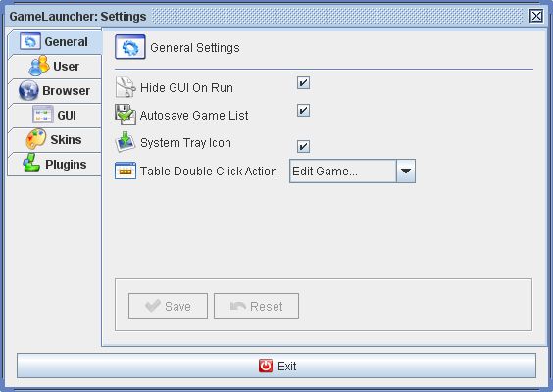Select the Edit Game... combo box field
This screenshot has width=553, height=392.
tap(352, 171)
